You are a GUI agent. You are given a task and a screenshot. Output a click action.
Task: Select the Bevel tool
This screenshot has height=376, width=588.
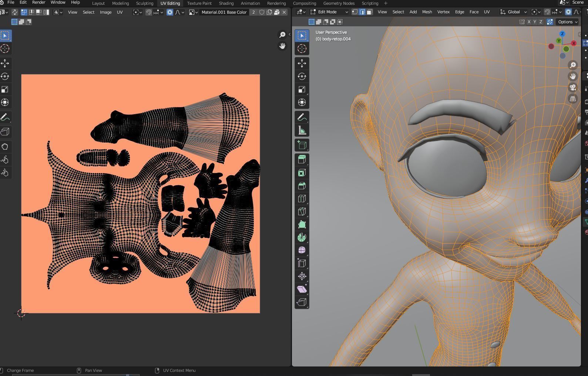302,186
